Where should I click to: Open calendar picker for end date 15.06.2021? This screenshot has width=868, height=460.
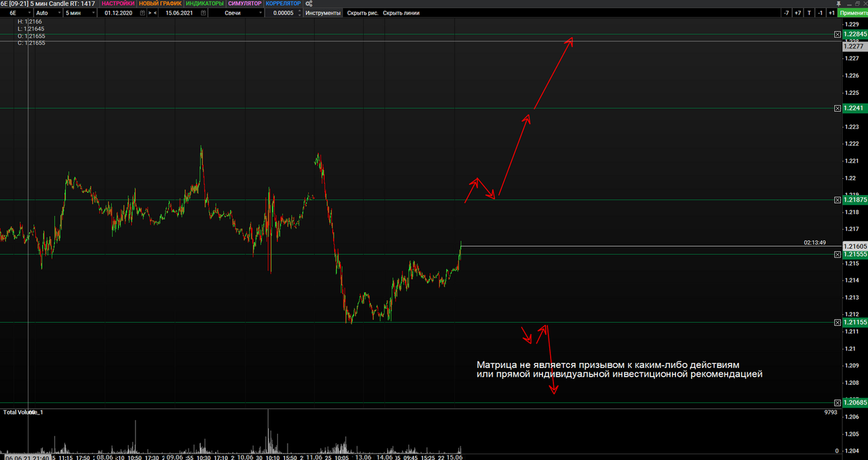point(204,13)
